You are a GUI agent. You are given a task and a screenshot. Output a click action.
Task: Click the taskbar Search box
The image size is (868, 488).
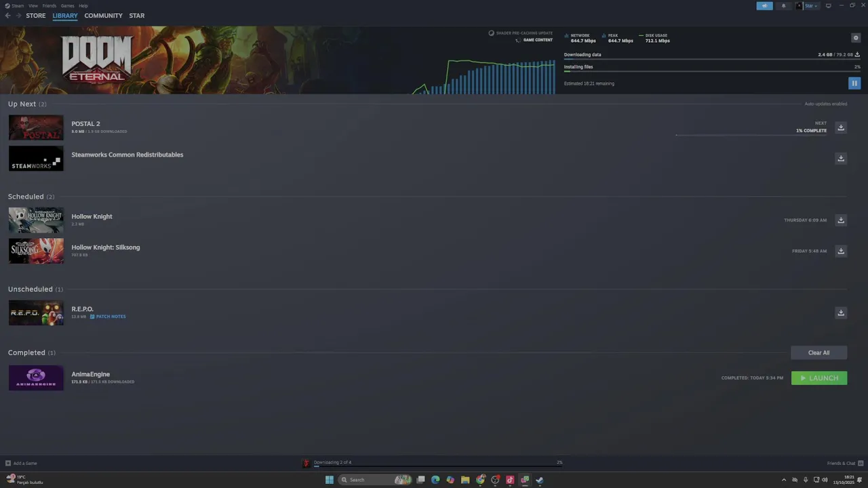[x=375, y=480]
